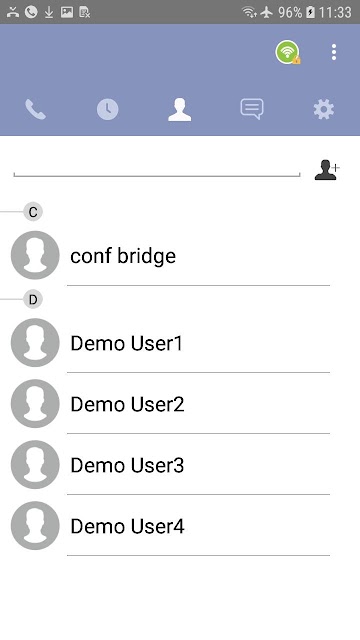This screenshot has height=640, width=360.
Task: Tap the conf bridge avatar
Action: tap(35, 255)
